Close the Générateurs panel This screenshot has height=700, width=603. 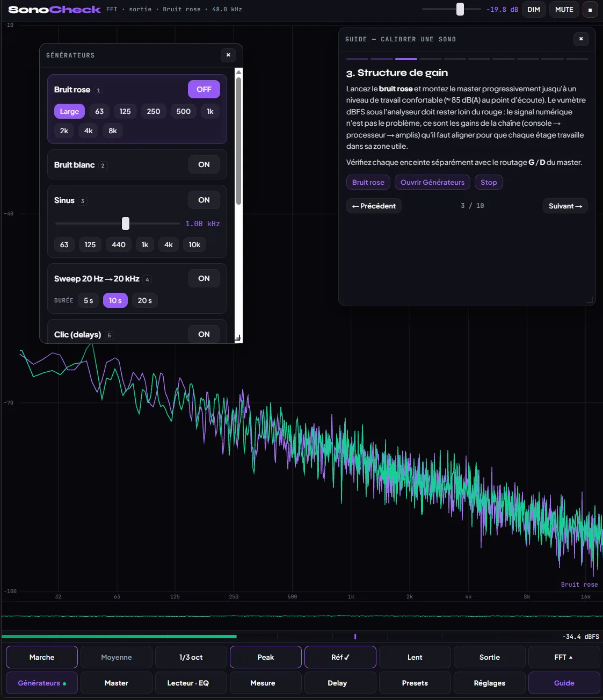(228, 55)
